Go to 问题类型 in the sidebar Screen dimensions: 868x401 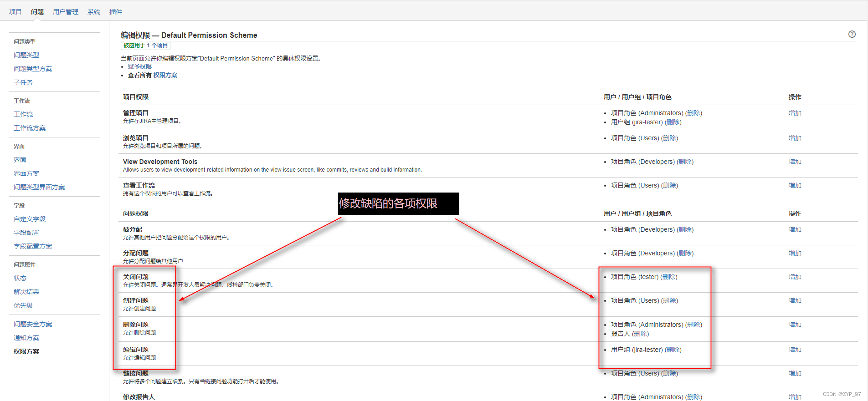coord(26,55)
